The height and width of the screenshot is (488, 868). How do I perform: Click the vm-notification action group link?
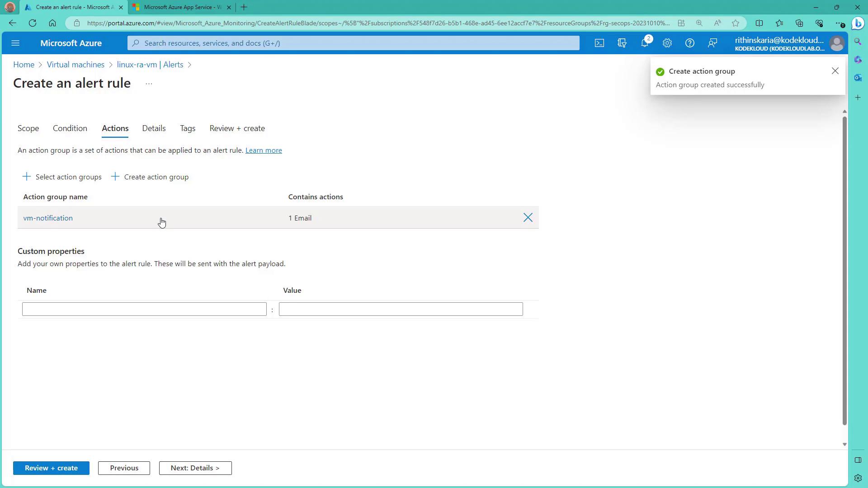coord(48,218)
